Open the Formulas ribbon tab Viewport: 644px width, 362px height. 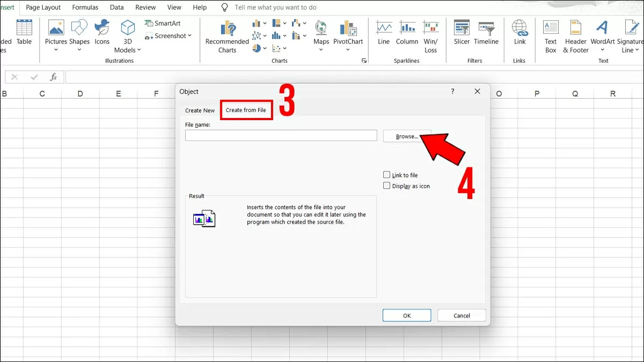(85, 8)
